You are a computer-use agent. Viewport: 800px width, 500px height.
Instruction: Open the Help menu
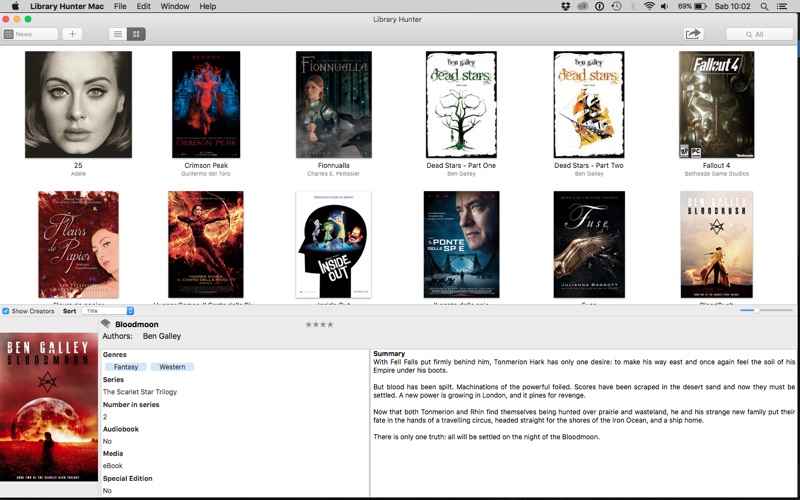pyautogui.click(x=208, y=6)
